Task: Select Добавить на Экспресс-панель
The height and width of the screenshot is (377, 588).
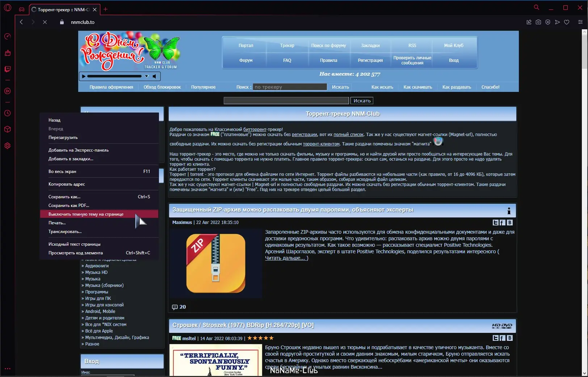Action: pos(99,150)
